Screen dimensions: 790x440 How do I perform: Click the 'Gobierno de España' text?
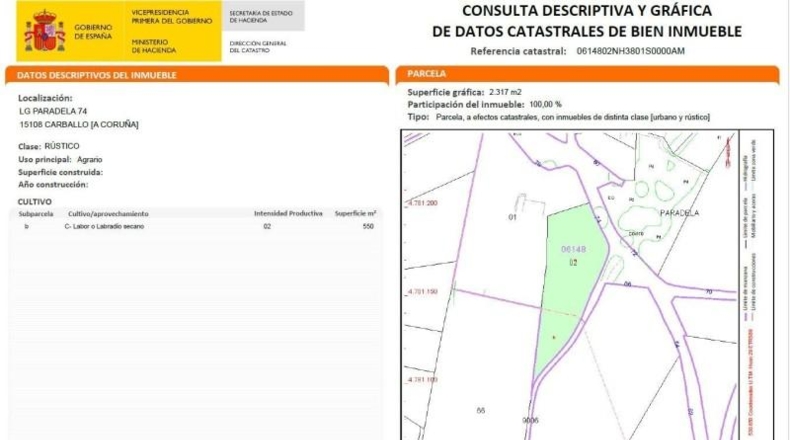(x=93, y=32)
